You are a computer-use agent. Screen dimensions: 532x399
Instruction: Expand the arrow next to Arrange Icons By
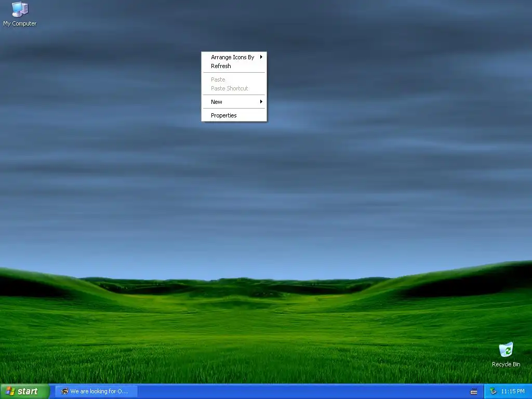pyautogui.click(x=261, y=57)
